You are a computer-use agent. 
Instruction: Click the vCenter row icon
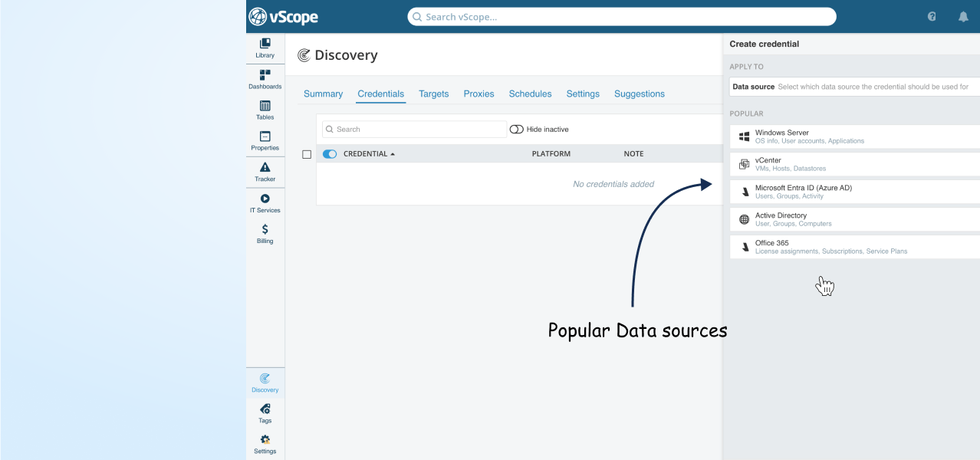pos(744,164)
